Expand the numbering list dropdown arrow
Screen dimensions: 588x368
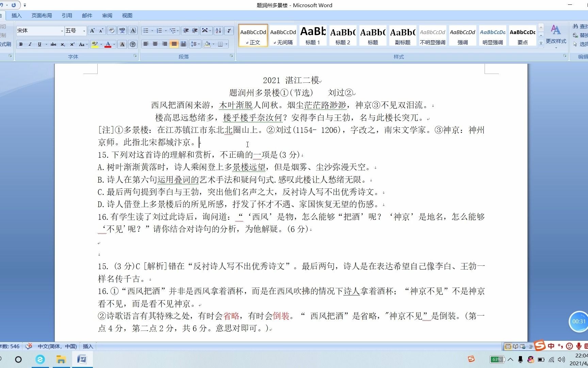[x=166, y=31]
